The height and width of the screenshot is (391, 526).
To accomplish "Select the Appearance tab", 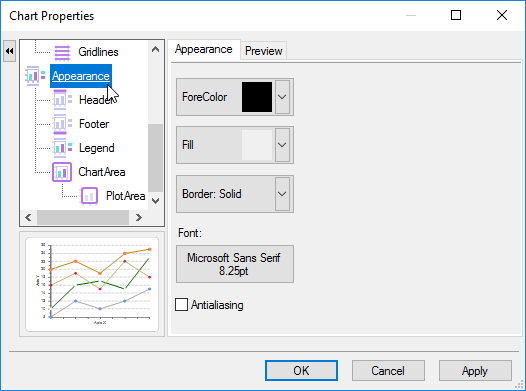I will point(204,50).
